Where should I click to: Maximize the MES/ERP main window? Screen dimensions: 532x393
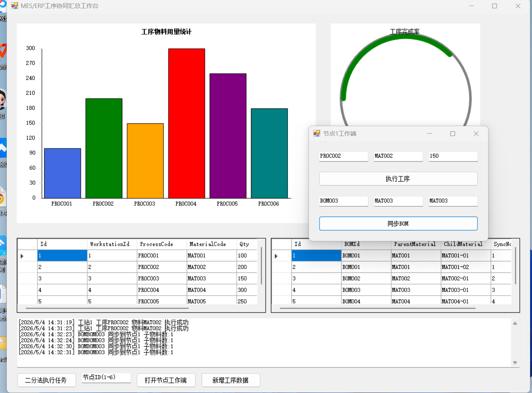(x=495, y=6)
